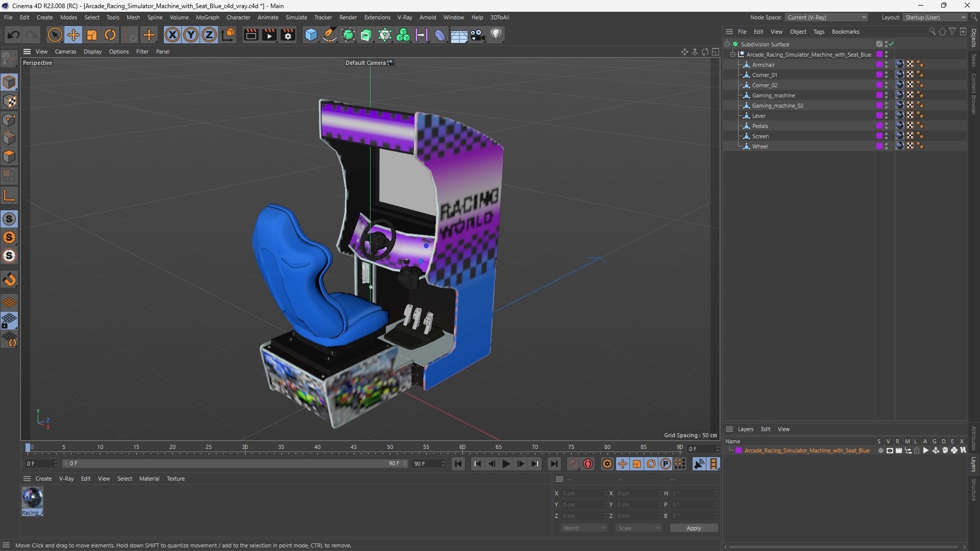Toggle X axis lock
980x551 pixels.
point(173,35)
